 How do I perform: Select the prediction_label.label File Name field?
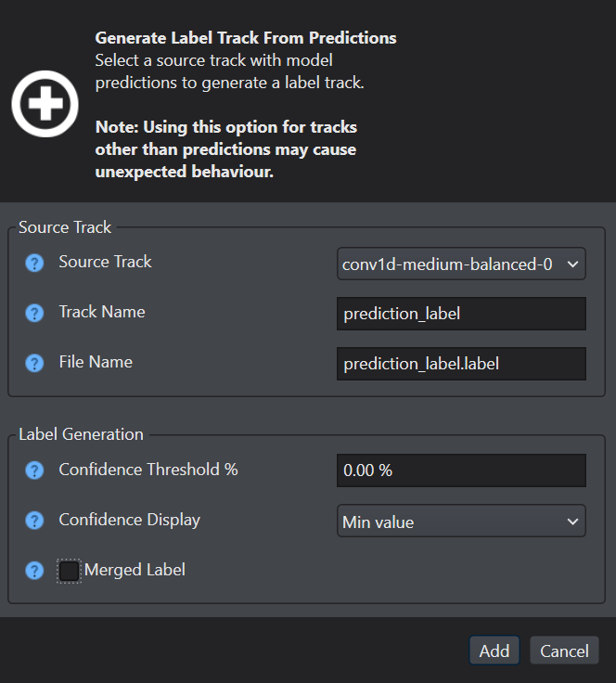pos(461,364)
